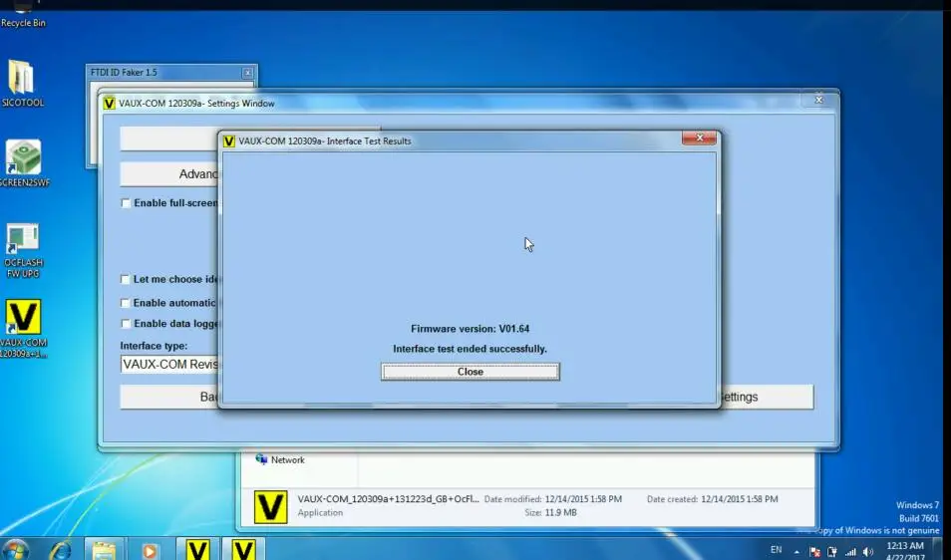Screen dimensions: 951x560
Task: Open the Interface type VAUX-COM Revision combo box
Action: [x=169, y=365]
